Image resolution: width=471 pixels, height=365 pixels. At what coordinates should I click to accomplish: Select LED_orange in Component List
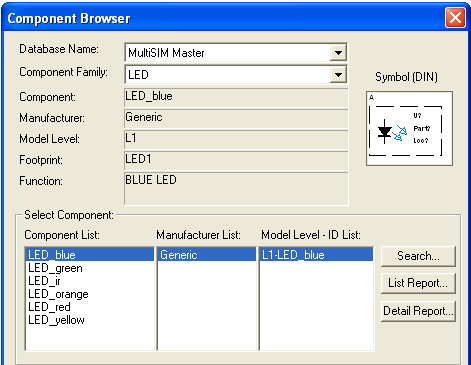click(x=90, y=294)
